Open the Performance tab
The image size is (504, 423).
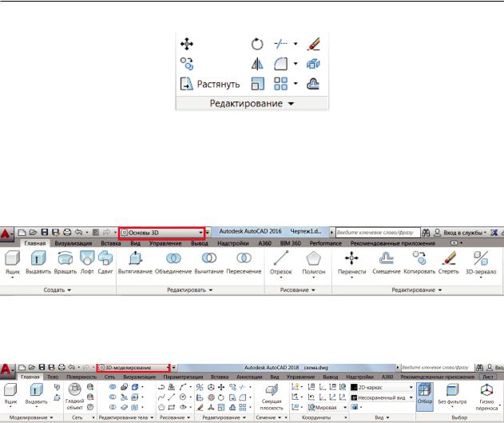pos(326,244)
